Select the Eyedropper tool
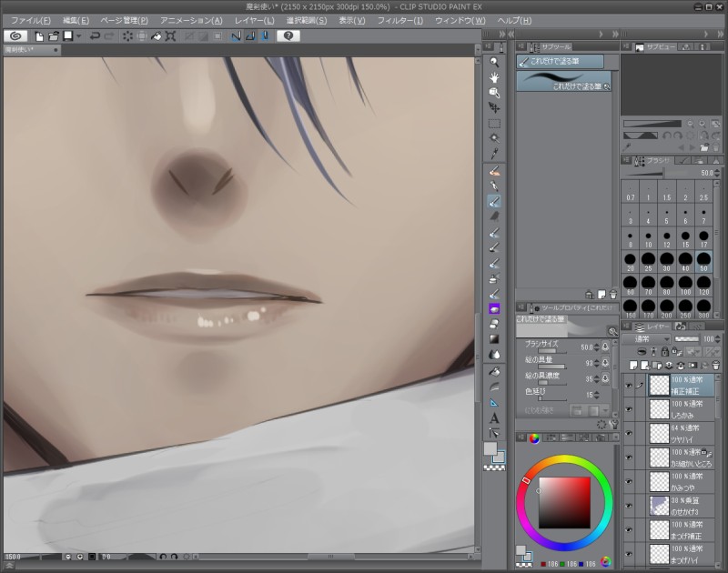 [x=494, y=154]
